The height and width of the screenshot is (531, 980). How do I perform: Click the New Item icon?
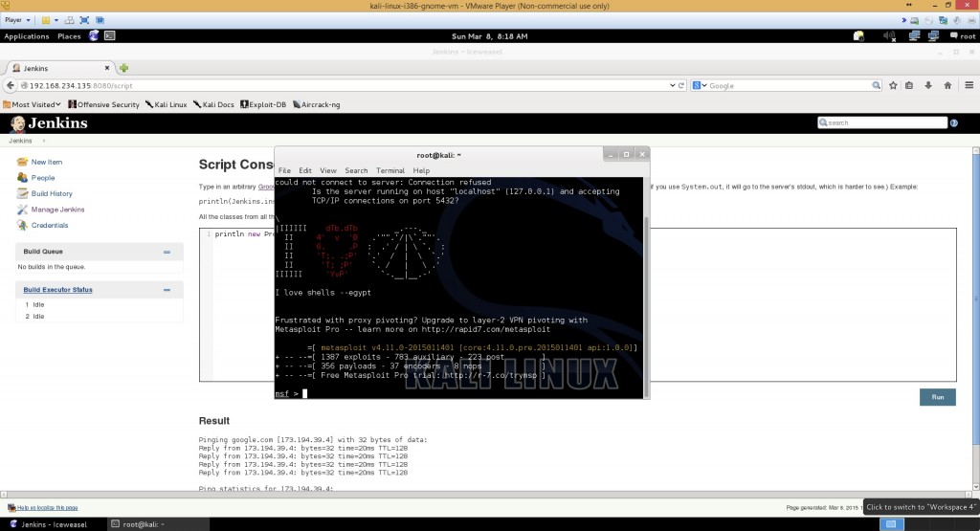coord(23,162)
